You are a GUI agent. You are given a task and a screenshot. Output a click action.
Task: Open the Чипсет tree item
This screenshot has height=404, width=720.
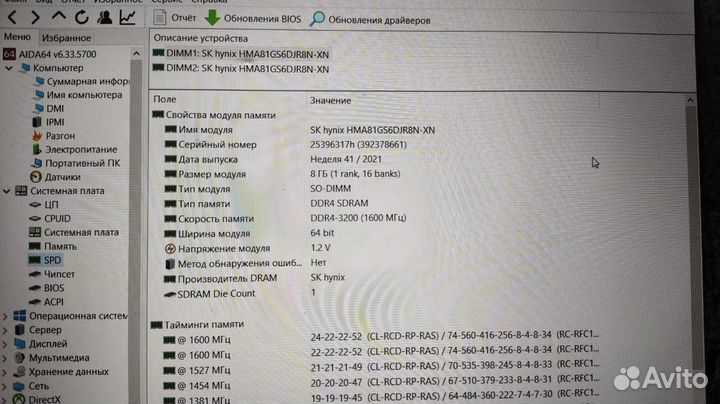pos(51,274)
